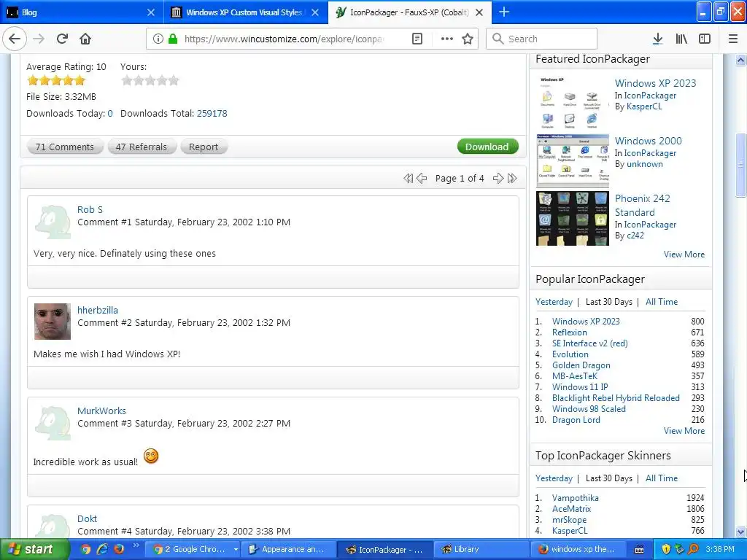Click the orange magnifier tray icon
The height and width of the screenshot is (560, 747).
pos(693,550)
